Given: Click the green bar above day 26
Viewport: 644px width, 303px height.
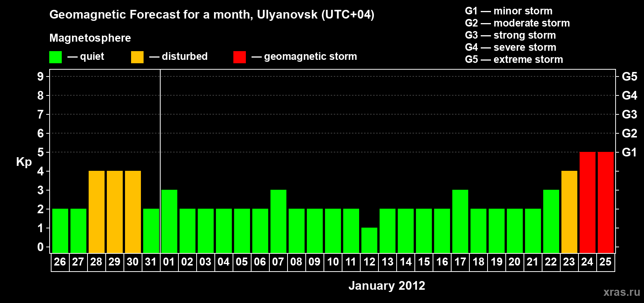Looking at the screenshot, I should coord(60,231).
